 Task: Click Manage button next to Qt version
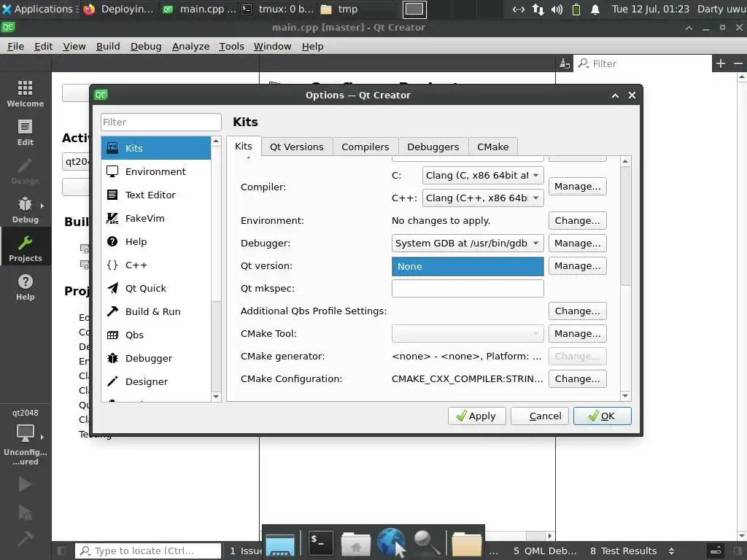(x=578, y=265)
